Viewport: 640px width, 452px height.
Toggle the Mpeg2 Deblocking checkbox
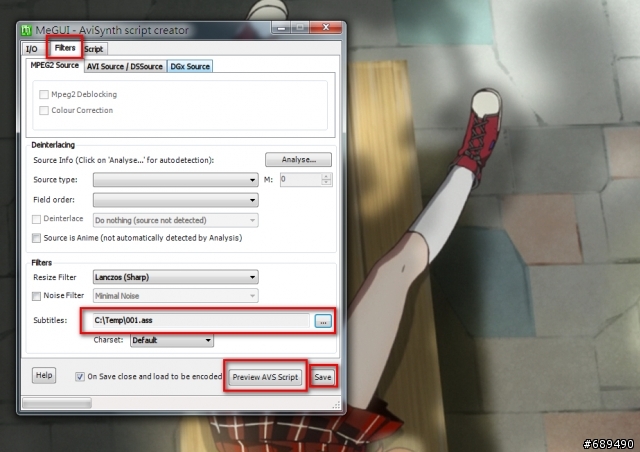point(44,94)
